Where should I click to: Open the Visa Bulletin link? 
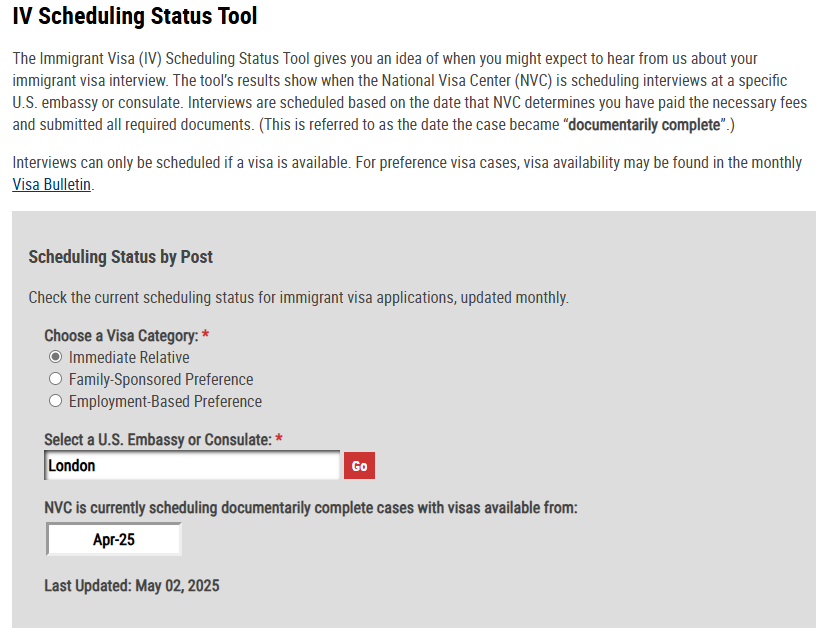coord(52,184)
